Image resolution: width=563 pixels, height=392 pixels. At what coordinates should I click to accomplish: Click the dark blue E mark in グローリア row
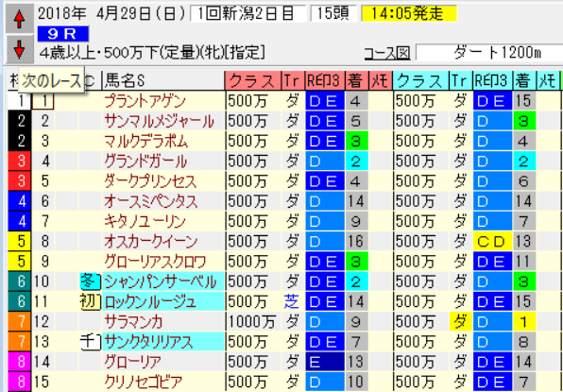click(325, 362)
